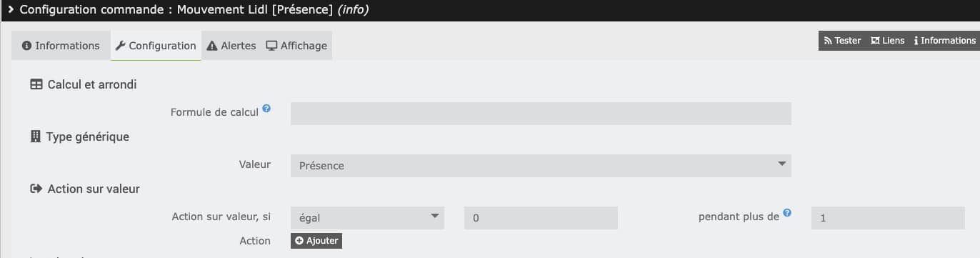Click the help icon next to Formule de calcul
This screenshot has width=980, height=258.
tap(266, 109)
